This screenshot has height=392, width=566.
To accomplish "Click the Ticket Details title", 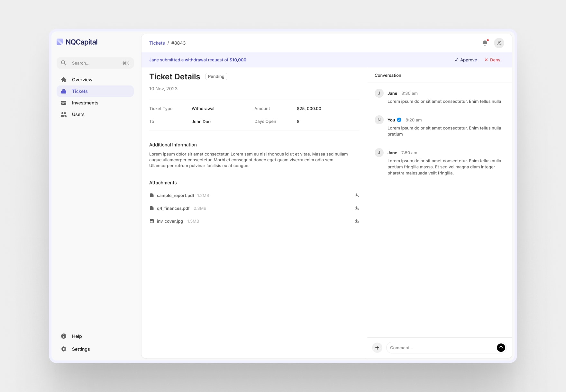I will (x=175, y=76).
